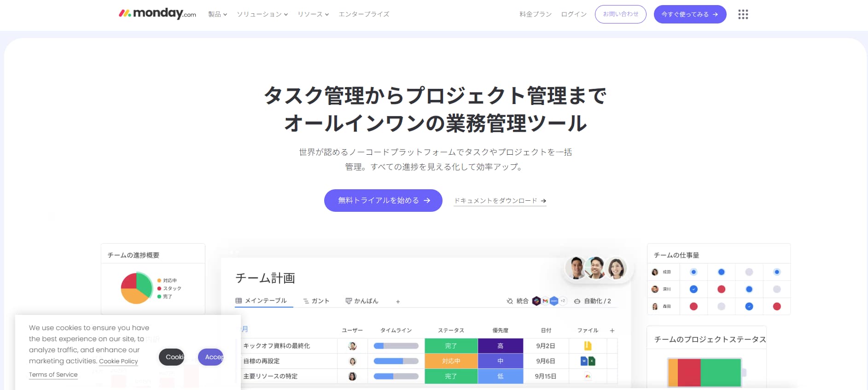Click the monday.com logo
The width and height of the screenshot is (868, 390).
[x=157, y=14]
